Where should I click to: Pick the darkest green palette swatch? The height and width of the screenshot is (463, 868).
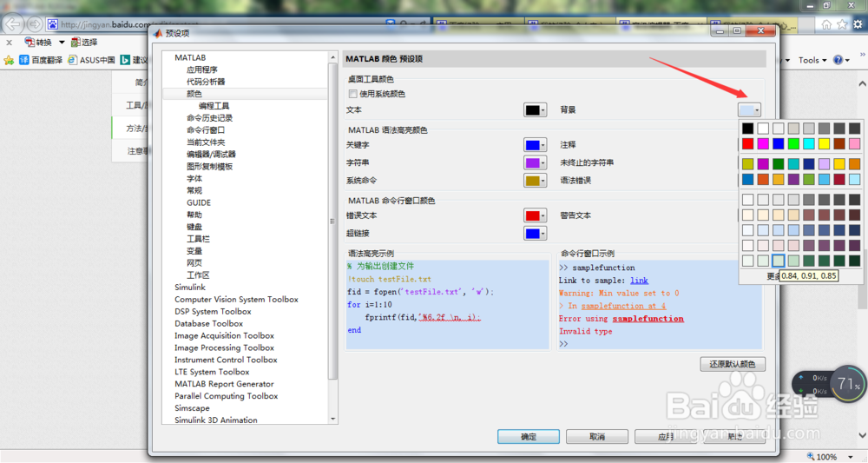855,261
